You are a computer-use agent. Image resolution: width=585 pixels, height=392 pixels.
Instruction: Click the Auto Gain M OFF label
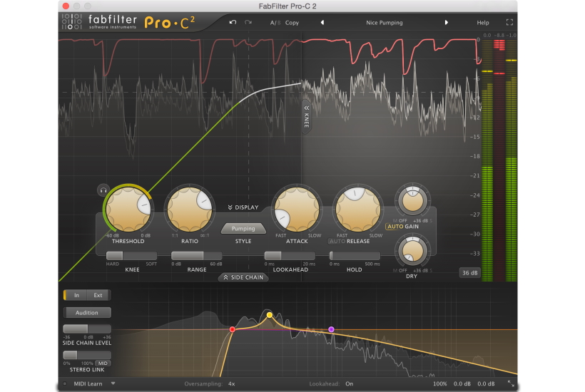click(x=400, y=221)
